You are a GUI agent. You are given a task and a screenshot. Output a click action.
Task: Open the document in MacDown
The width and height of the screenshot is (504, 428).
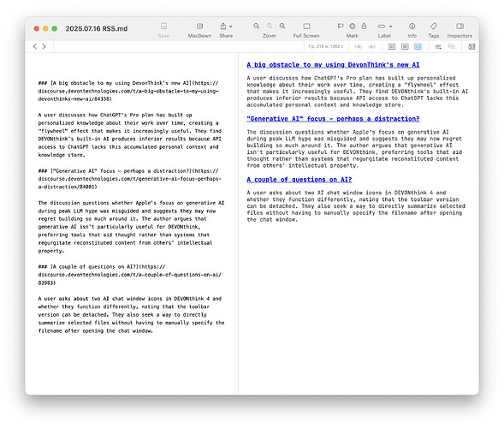coord(199,26)
